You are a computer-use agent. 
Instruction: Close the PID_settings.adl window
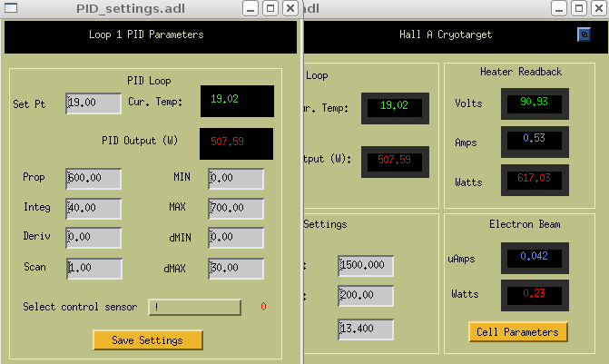290,8
